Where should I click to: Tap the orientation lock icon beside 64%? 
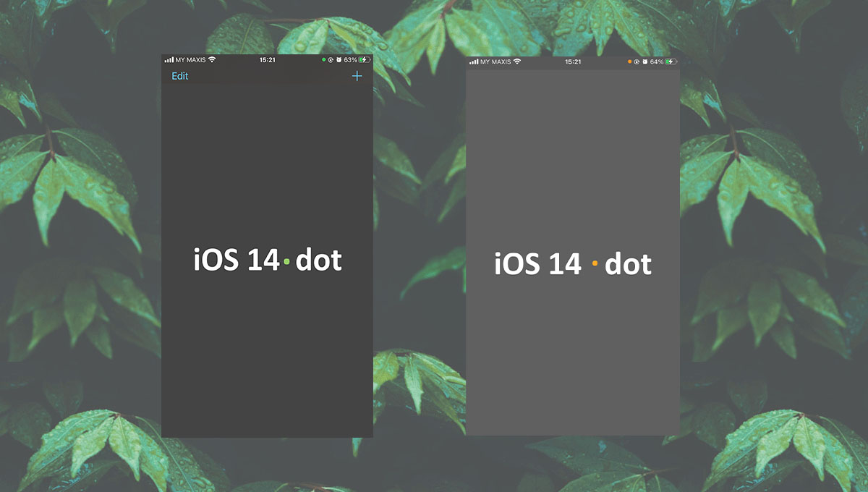(x=637, y=62)
